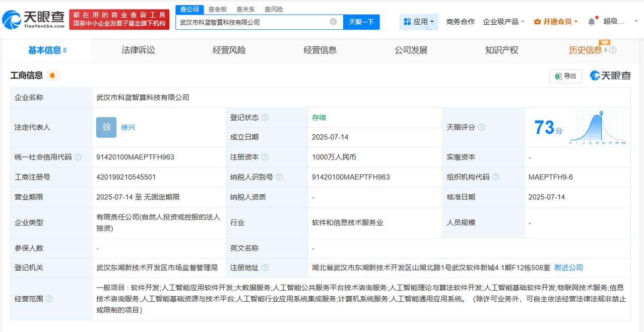Screen dimensions: 644x332
Task: Switch to the 基本信息 tab
Action: tap(47, 50)
